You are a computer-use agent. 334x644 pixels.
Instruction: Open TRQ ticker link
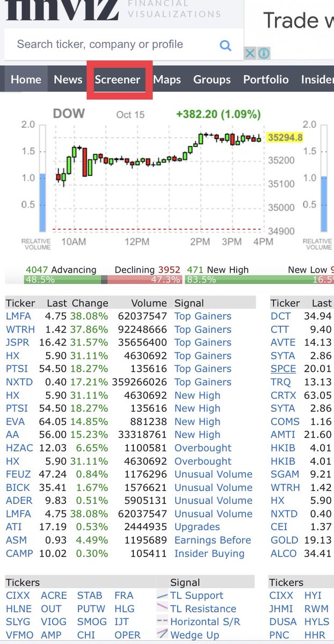click(281, 382)
